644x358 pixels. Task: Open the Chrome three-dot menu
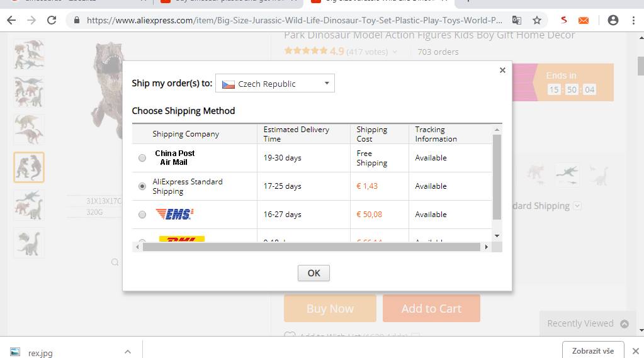[x=634, y=20]
